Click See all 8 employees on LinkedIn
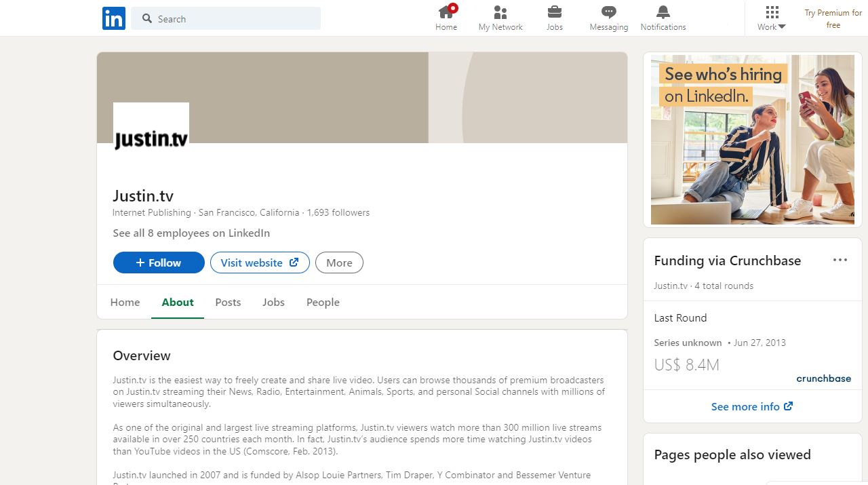Viewport: 868px width, 485px height. (x=191, y=233)
